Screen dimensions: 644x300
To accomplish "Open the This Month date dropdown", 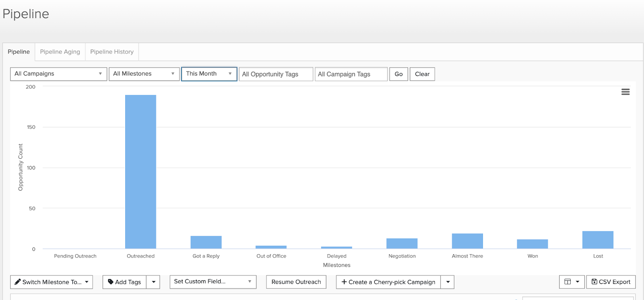I will point(209,74).
